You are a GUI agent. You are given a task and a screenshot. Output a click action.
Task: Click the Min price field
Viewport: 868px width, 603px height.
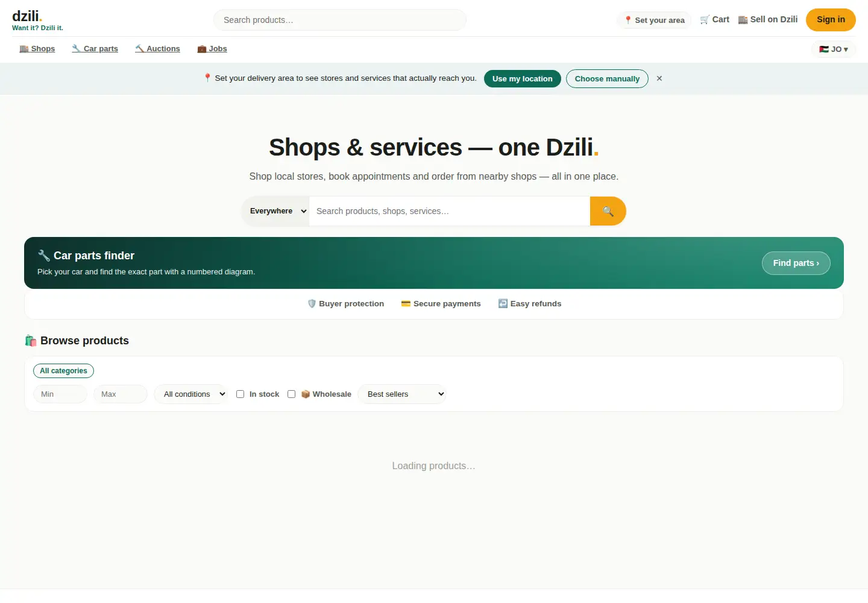[x=60, y=394]
